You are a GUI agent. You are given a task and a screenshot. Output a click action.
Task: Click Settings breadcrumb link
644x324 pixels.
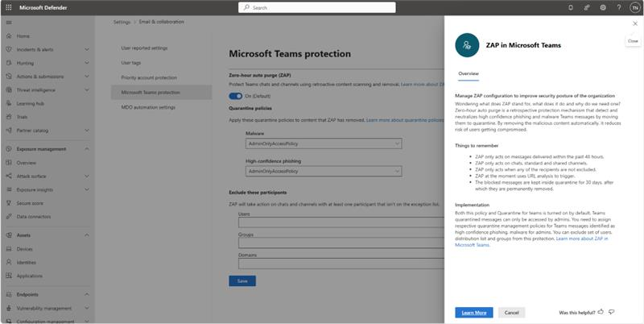pyautogui.click(x=122, y=22)
